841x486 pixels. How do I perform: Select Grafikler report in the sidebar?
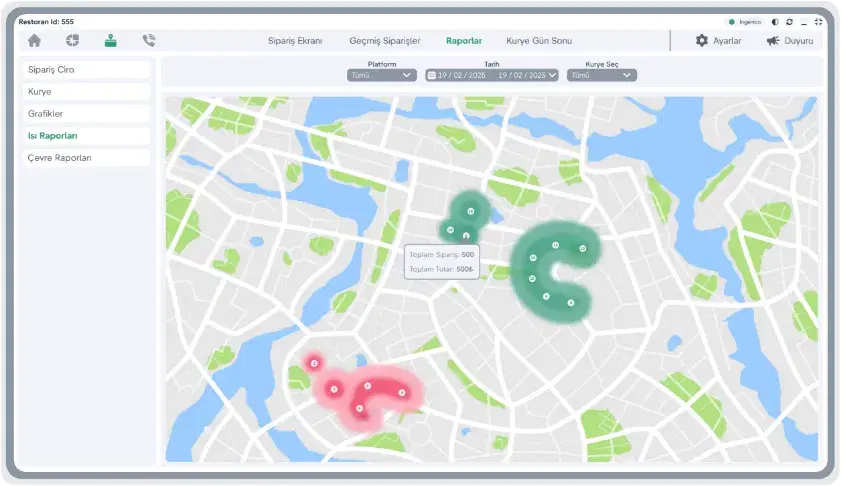[x=86, y=114]
